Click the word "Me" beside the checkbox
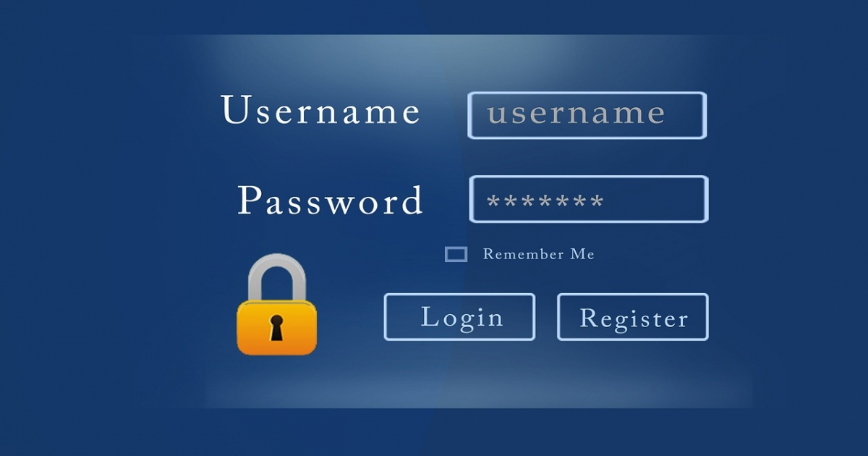The height and width of the screenshot is (456, 868). click(x=582, y=254)
